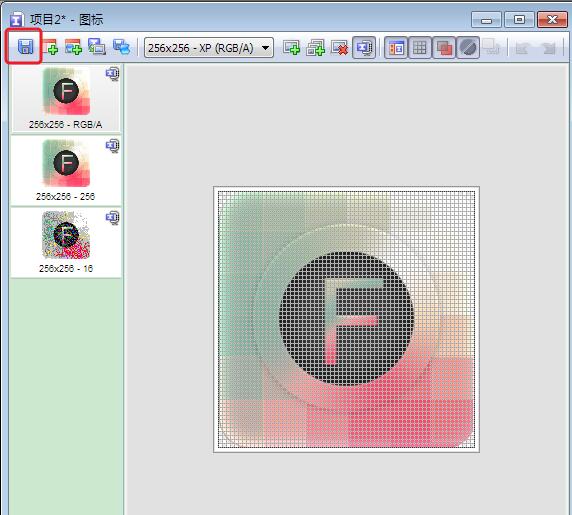The image size is (572, 515).
Task: Click the stacked-images green plus icon
Action: coord(316,47)
